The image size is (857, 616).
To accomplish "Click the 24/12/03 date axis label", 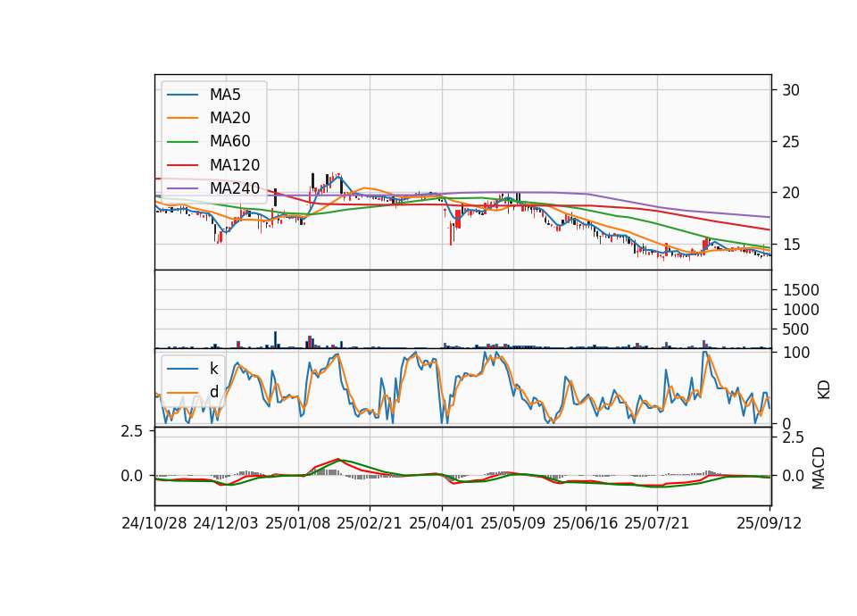I will point(226,523).
